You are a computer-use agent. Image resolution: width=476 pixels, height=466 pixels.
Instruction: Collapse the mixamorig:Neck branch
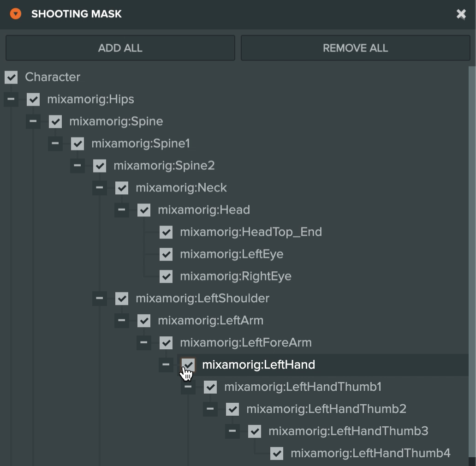click(x=100, y=188)
